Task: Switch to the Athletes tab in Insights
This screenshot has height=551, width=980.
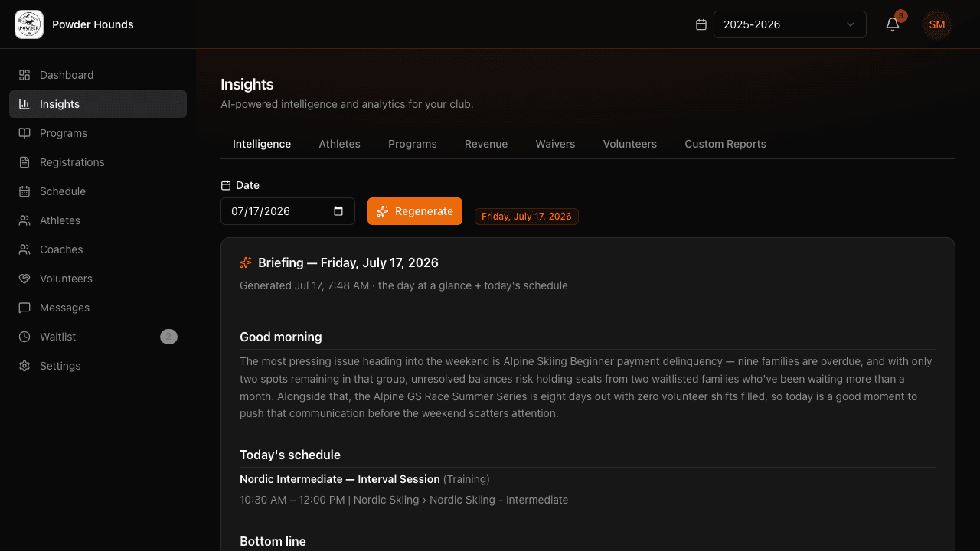Action: point(339,144)
